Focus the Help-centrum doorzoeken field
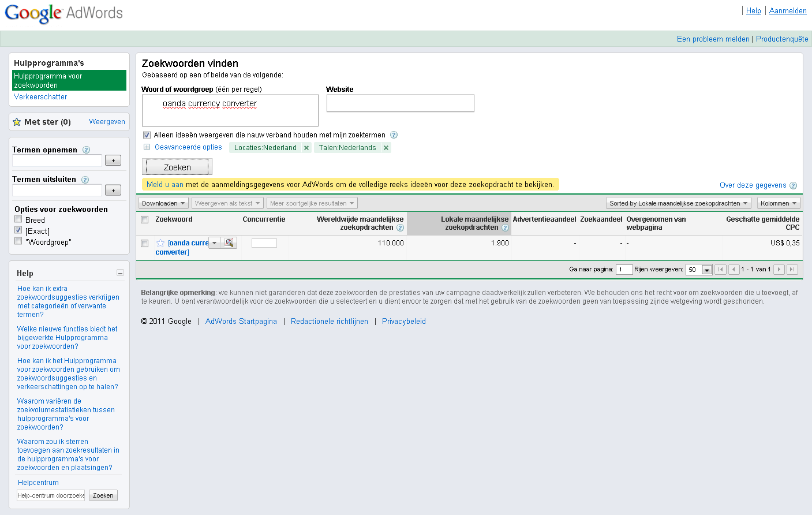This screenshot has width=812, height=515. [x=51, y=495]
